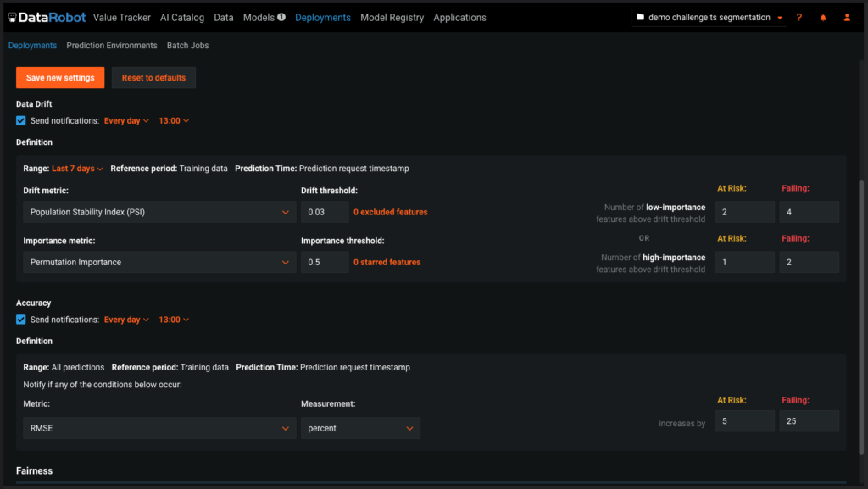Viewport: 868px width, 489px height.
Task: Open the Range Last 7 days dropdown
Action: [x=77, y=169]
